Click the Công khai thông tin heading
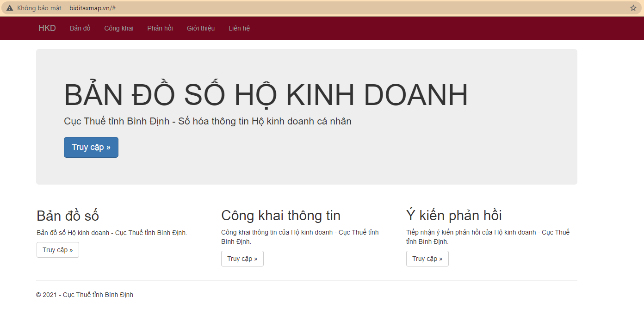This screenshot has height=322, width=644. (281, 216)
